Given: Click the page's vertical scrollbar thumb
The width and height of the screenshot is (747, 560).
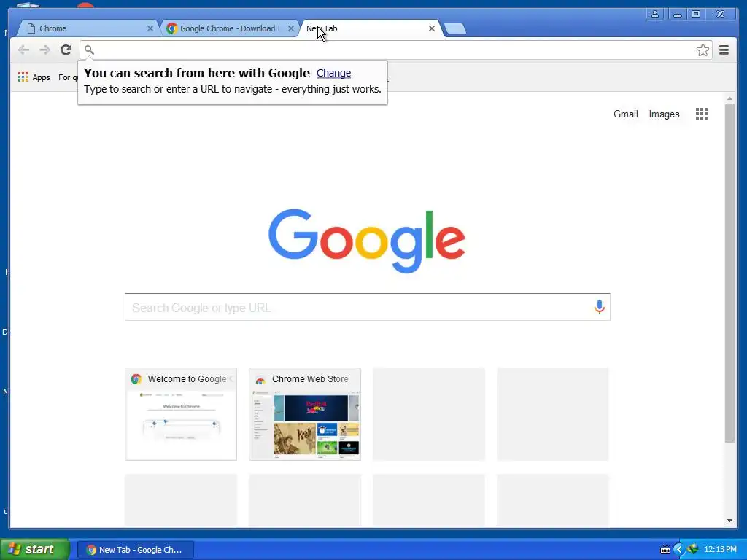Looking at the screenshot, I should point(729,273).
